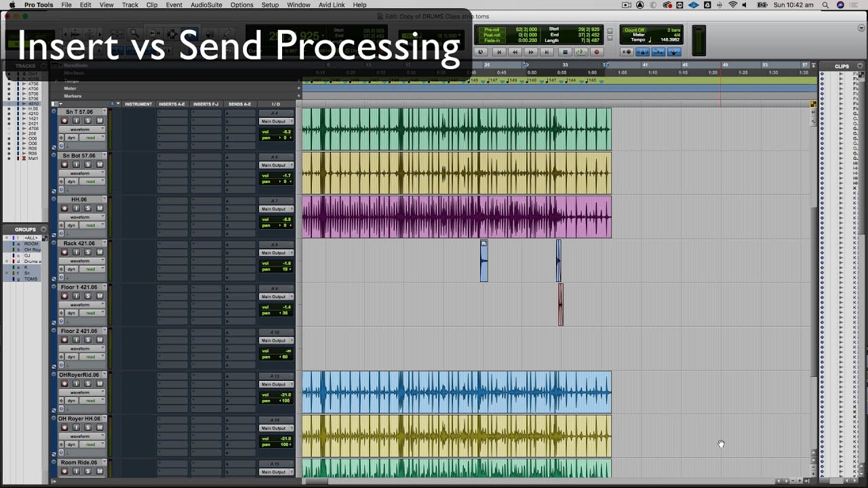Click the transport Online button
The height and width of the screenshot is (488, 868).
481,52
